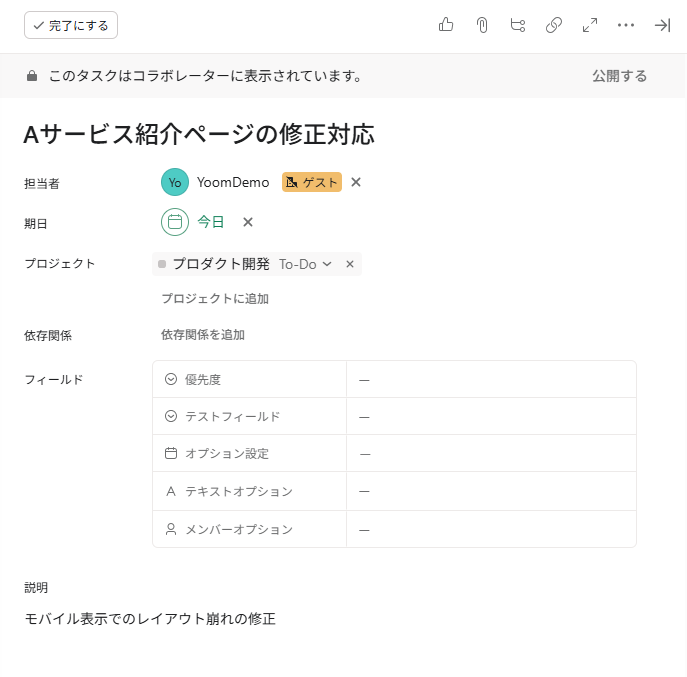Copy the task link via the chain icon
Image resolution: width=687 pixels, height=677 pixels.
[554, 25]
